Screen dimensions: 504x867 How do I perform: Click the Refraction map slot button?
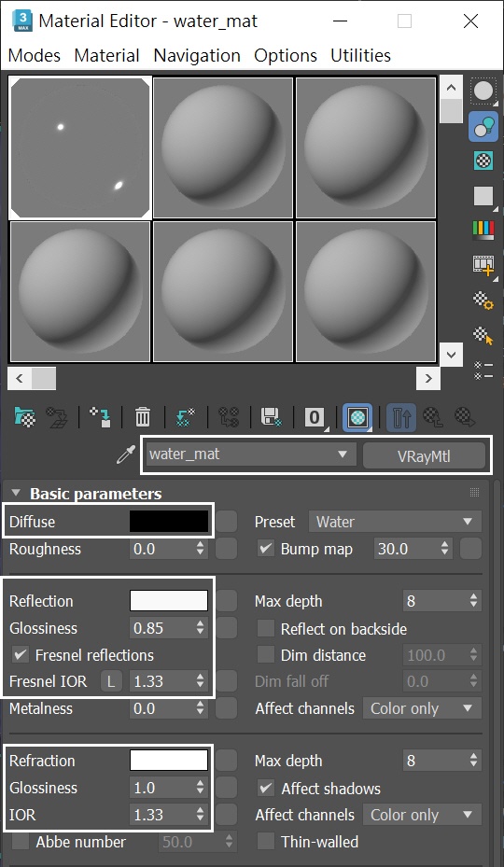(x=226, y=761)
